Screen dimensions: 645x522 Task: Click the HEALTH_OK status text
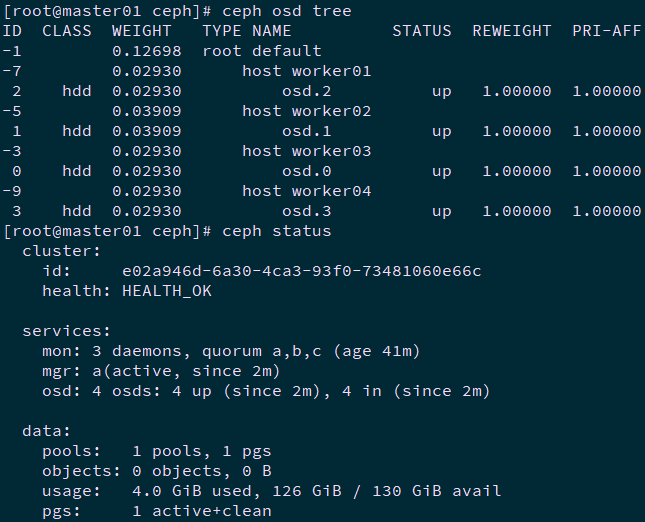166,291
